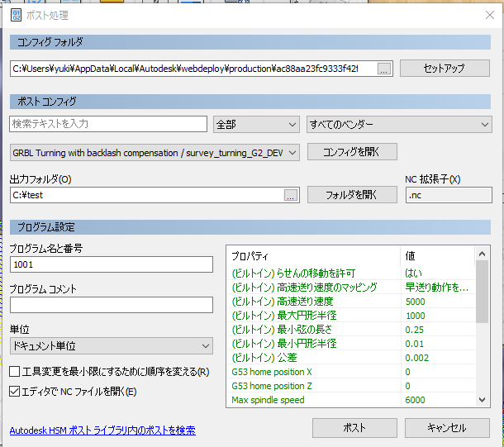Viewport: 504px width, 447px height.
Task: Open the GRBL Turning post config dropdown
Action: pos(155,153)
